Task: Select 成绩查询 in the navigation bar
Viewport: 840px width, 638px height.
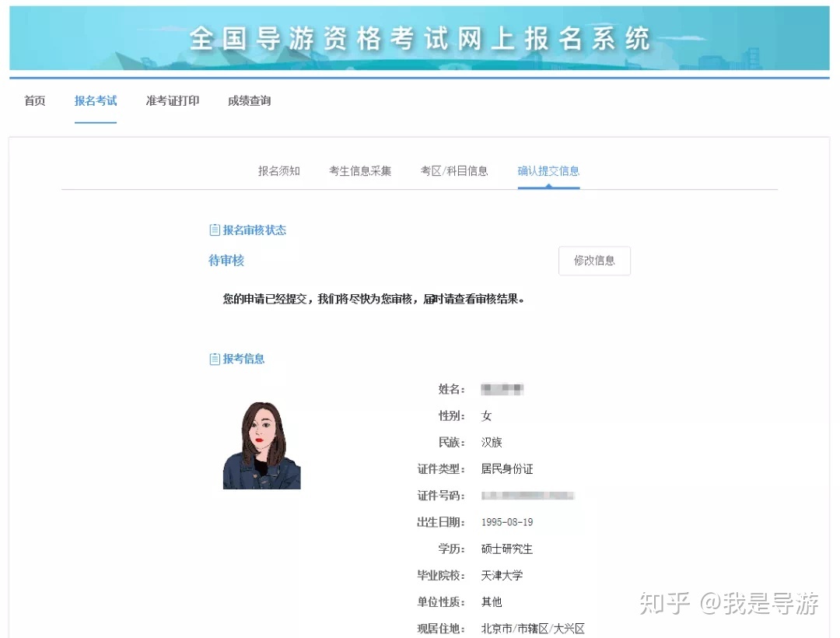Action: (x=249, y=100)
